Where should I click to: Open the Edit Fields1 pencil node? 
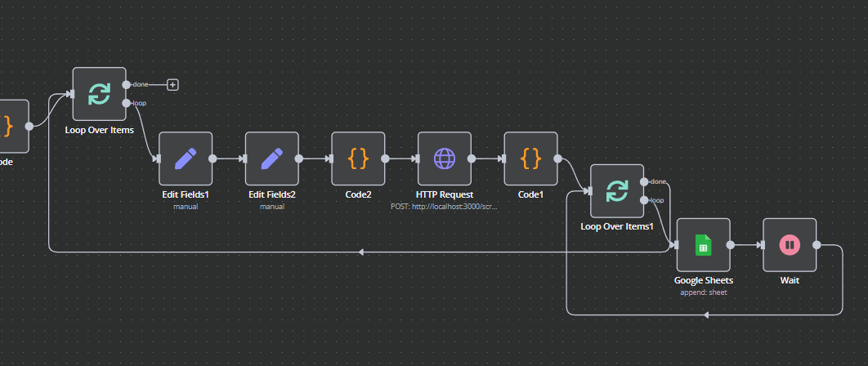(186, 158)
